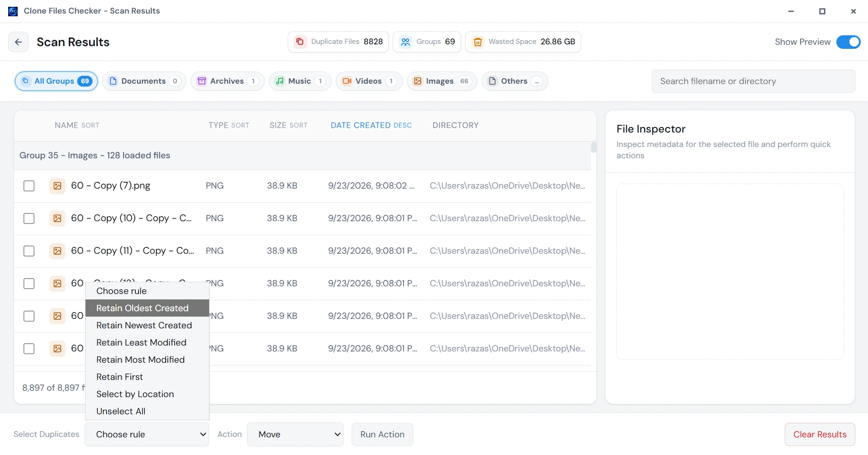Click the image icon of 60 - Copy (10) row
The image size is (868, 455).
tap(57, 218)
